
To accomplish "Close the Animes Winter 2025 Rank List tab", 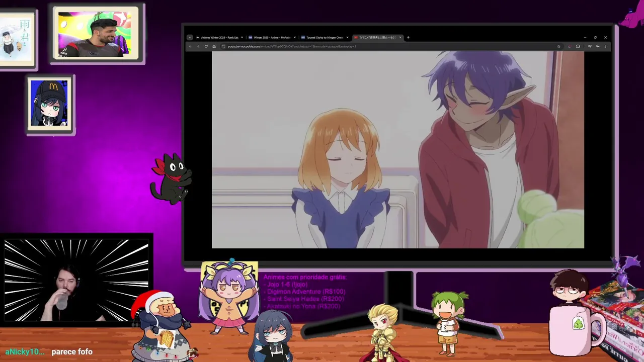I will point(242,37).
